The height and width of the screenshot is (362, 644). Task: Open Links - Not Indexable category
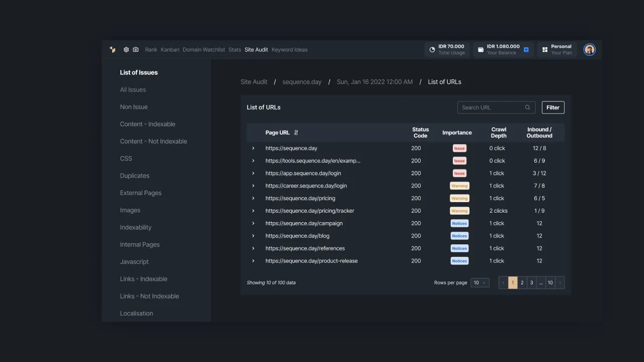149,296
